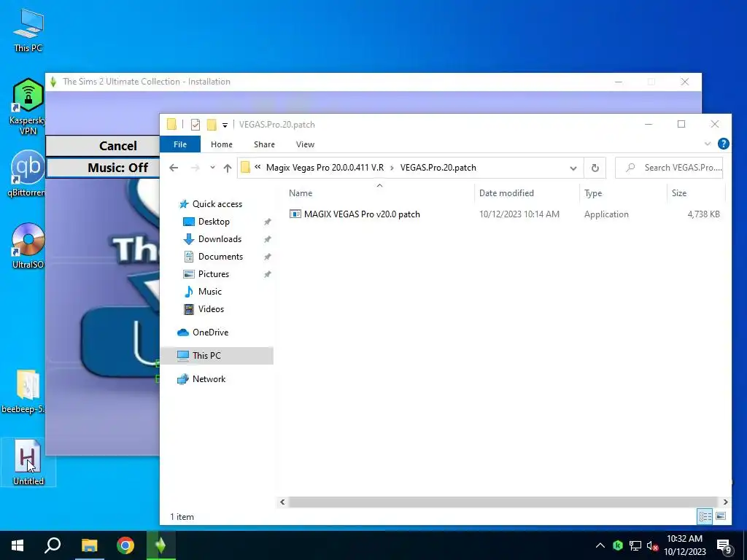Launch Google Chrome from the taskbar

(125, 545)
